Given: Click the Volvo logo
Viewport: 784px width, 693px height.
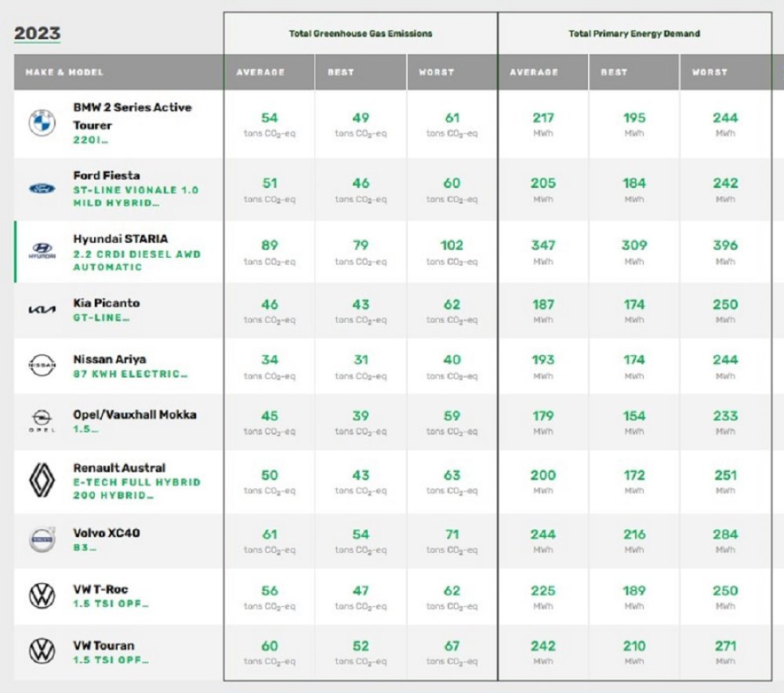Looking at the screenshot, I should pyautogui.click(x=42, y=539).
